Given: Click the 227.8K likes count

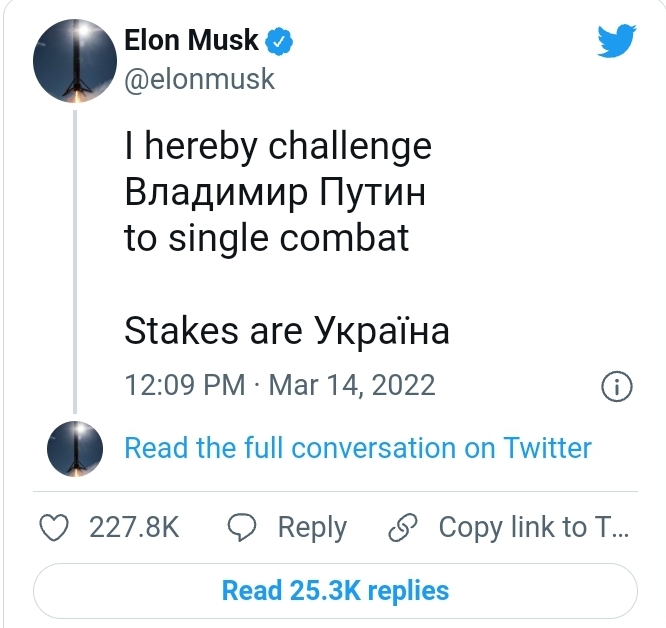Looking at the screenshot, I should point(134,527).
